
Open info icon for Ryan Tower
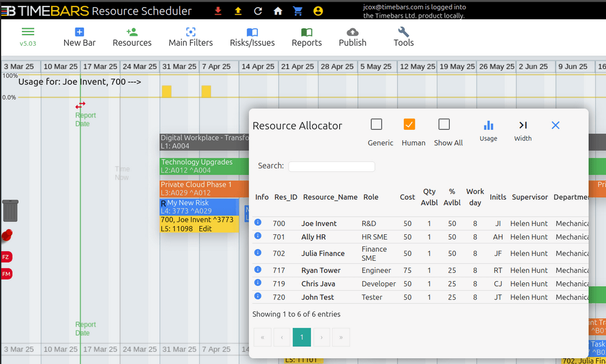pos(258,269)
